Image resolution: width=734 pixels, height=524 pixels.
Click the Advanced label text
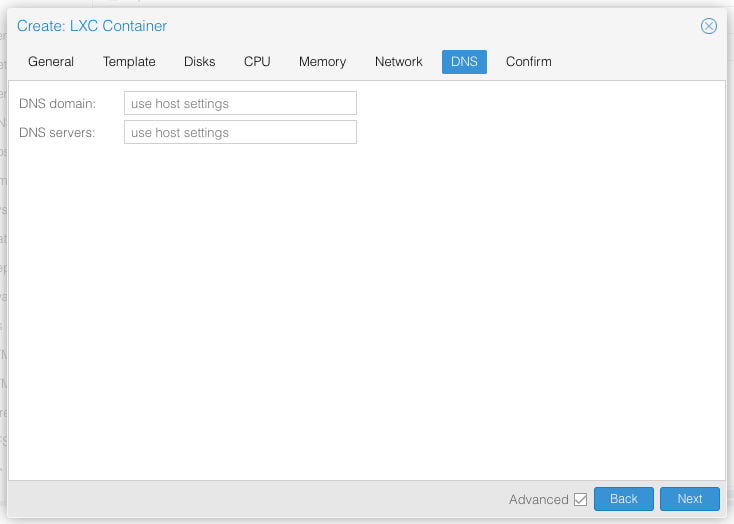[538, 499]
